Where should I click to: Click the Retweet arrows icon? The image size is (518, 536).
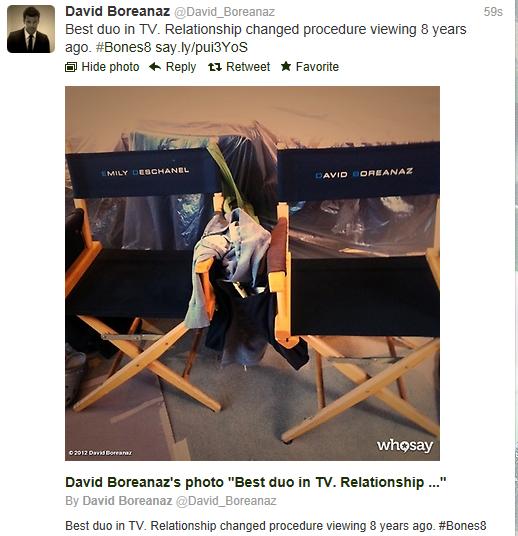(215, 67)
